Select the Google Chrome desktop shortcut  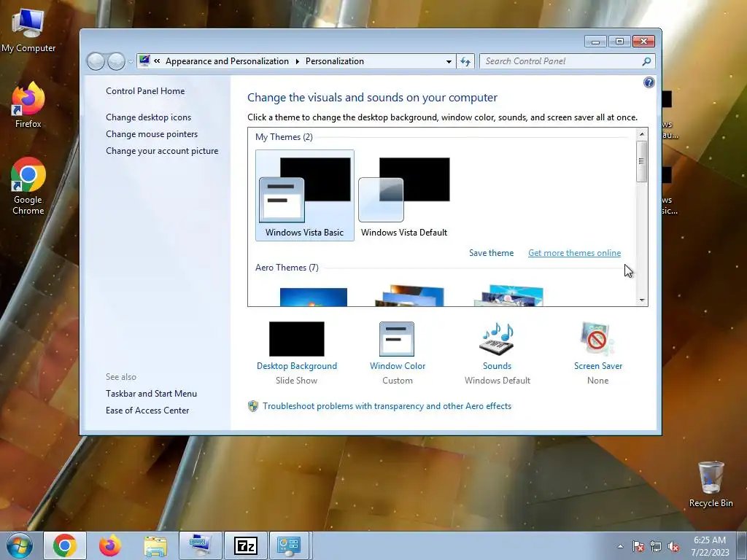pos(28,186)
